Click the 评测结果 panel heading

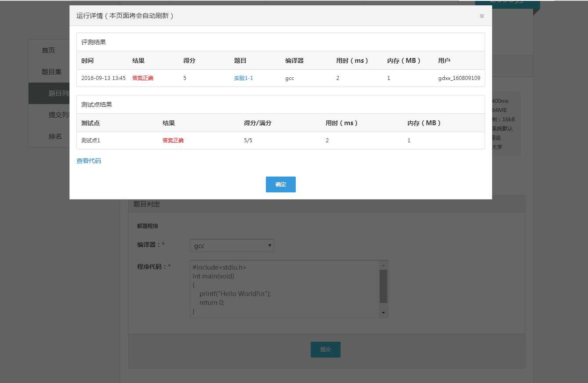pyautogui.click(x=94, y=42)
